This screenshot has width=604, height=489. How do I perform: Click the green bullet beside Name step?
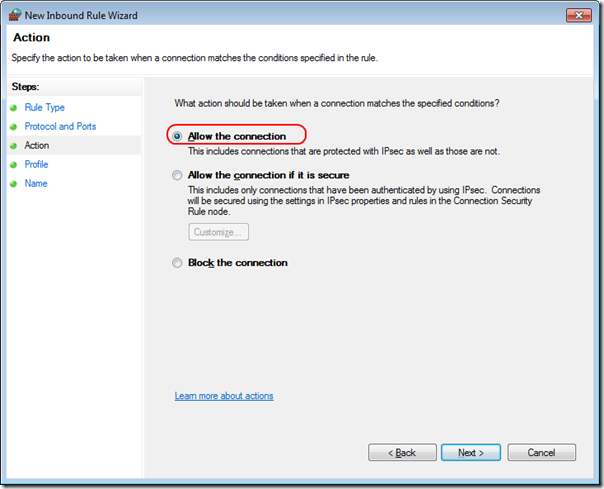[14, 184]
